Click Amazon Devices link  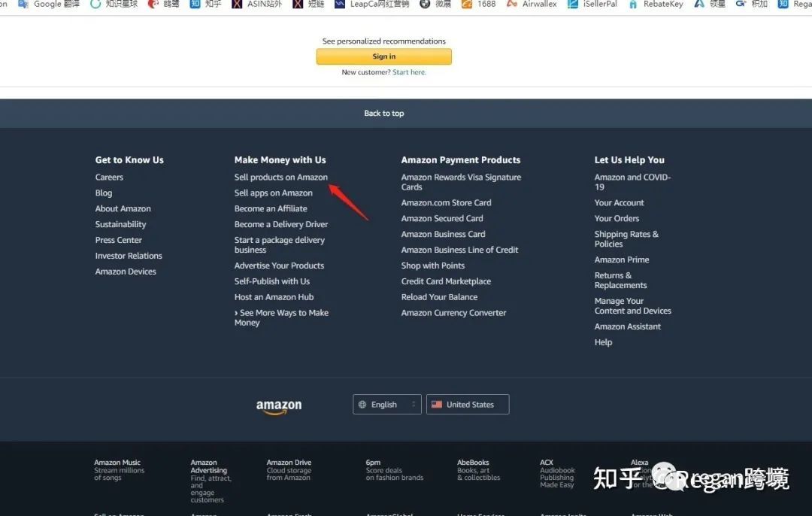click(126, 272)
